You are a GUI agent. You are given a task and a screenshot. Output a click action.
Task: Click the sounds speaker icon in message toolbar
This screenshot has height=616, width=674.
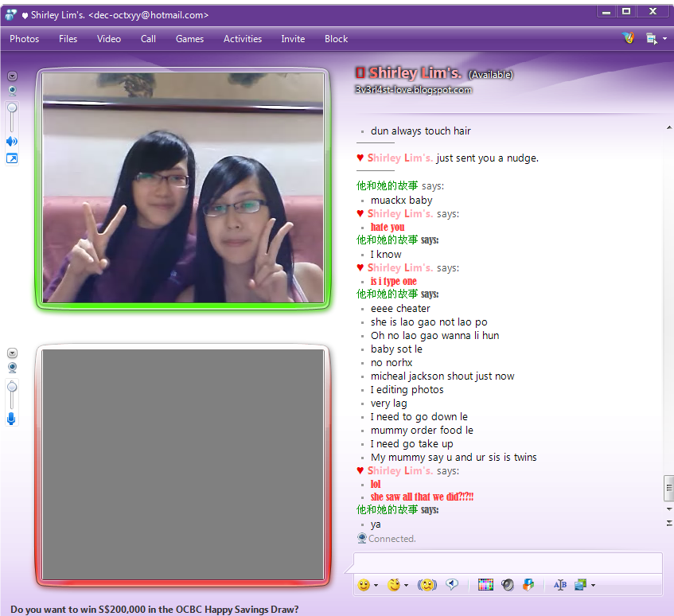508,585
